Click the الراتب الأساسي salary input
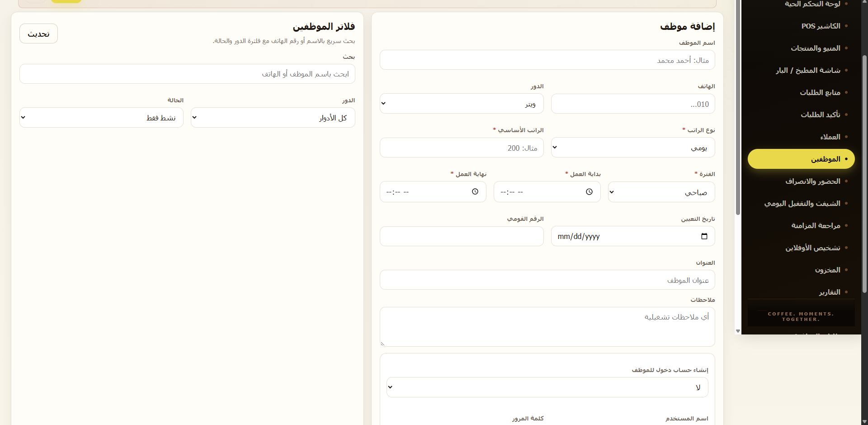 tap(462, 148)
